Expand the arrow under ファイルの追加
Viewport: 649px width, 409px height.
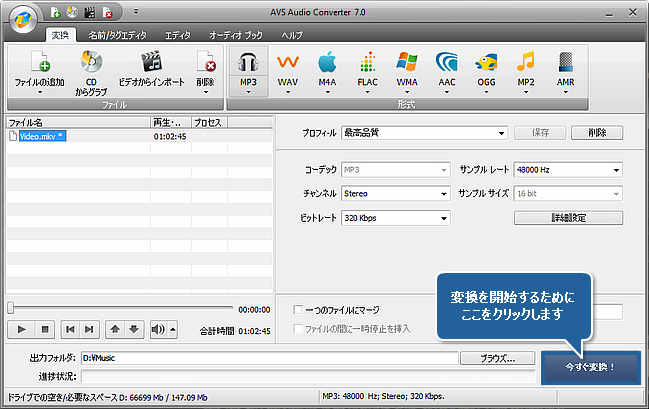coord(40,92)
